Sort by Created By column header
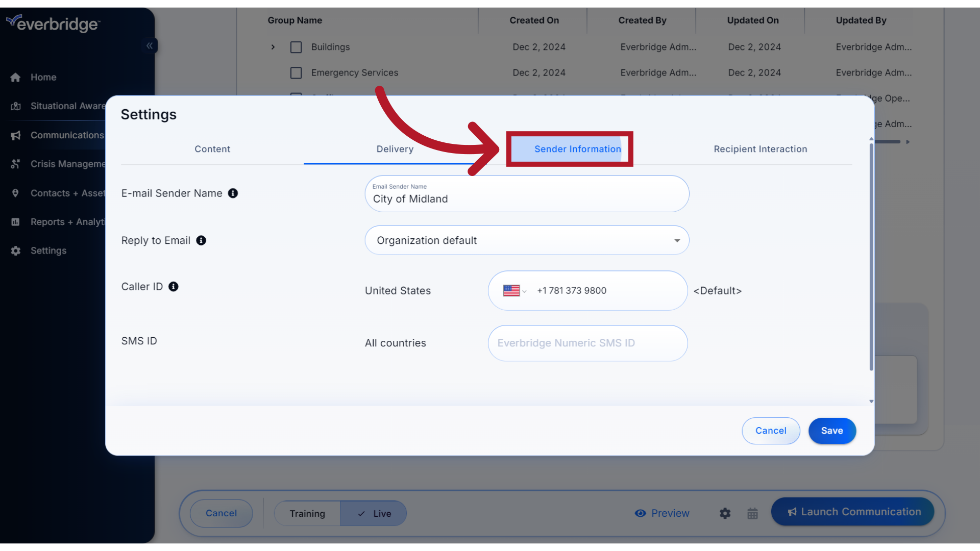The image size is (980, 551). [642, 20]
